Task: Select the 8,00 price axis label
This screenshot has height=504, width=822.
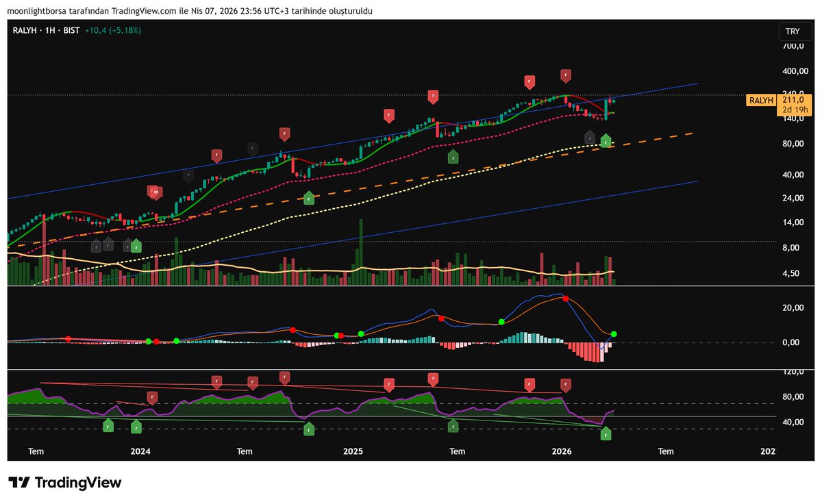Action: [792, 248]
